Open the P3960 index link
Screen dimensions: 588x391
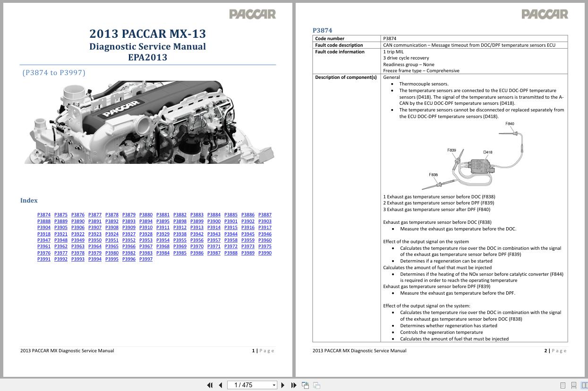click(265, 240)
